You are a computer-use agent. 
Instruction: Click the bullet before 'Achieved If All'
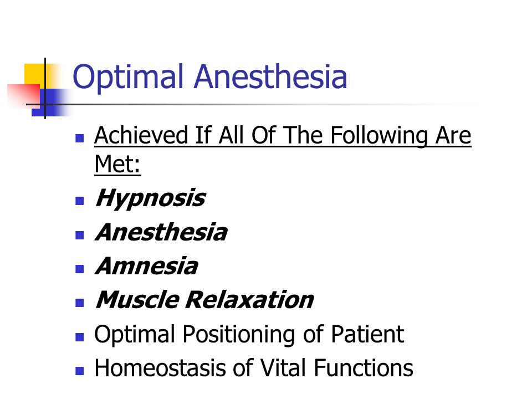pos(79,138)
